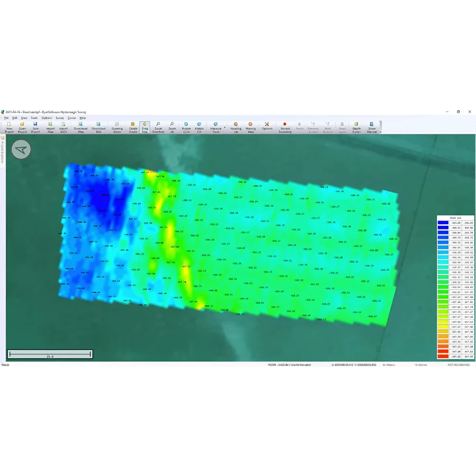Screen dimensions: 476x476
Task: Open the Show Manual icon
Action: [x=372, y=127]
